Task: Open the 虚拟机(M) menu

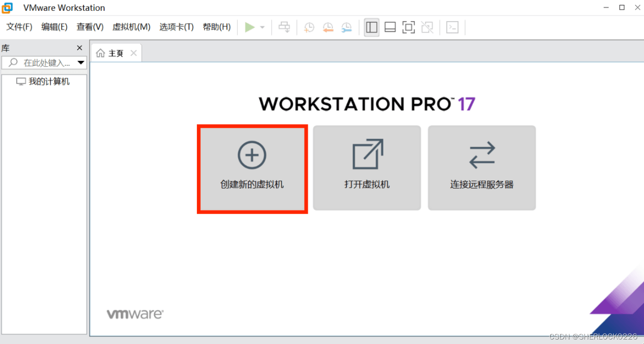Action: [131, 27]
